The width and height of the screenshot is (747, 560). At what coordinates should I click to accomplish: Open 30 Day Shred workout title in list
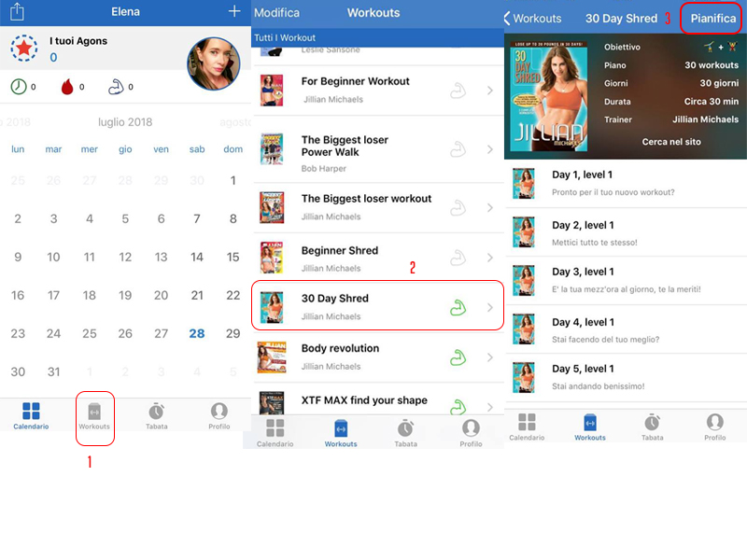point(335,299)
